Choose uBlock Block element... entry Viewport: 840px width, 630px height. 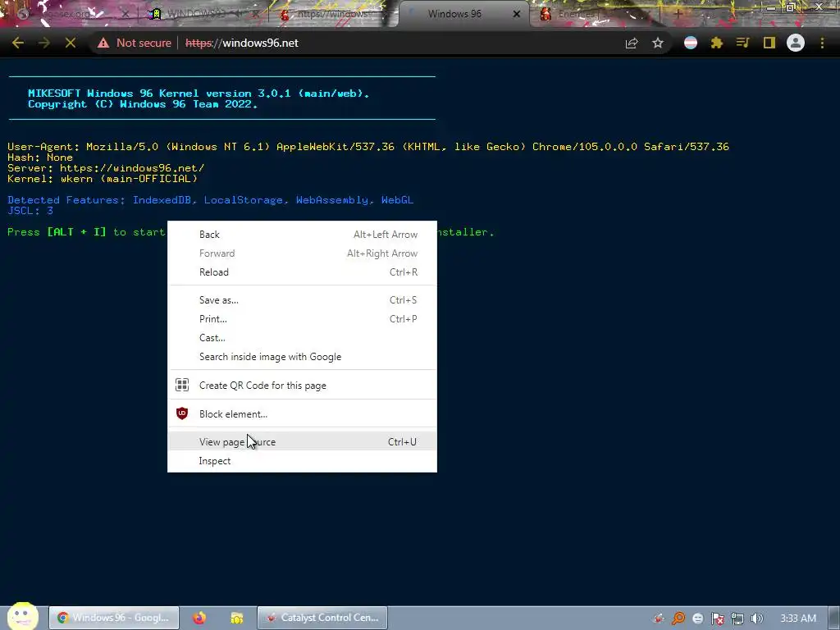pos(302,413)
